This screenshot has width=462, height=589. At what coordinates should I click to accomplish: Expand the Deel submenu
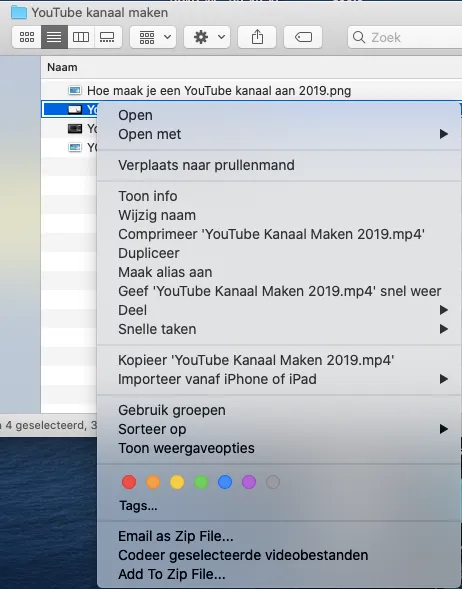click(279, 310)
